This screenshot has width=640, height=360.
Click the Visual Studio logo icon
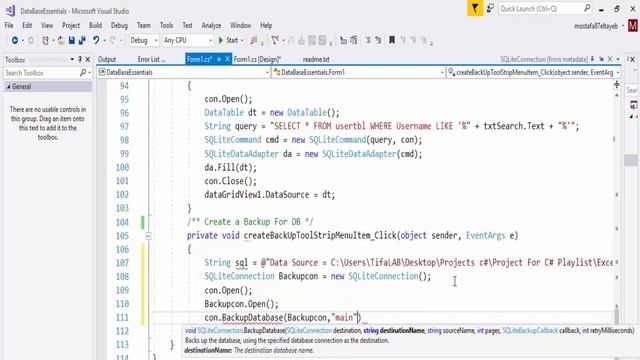coord(10,10)
